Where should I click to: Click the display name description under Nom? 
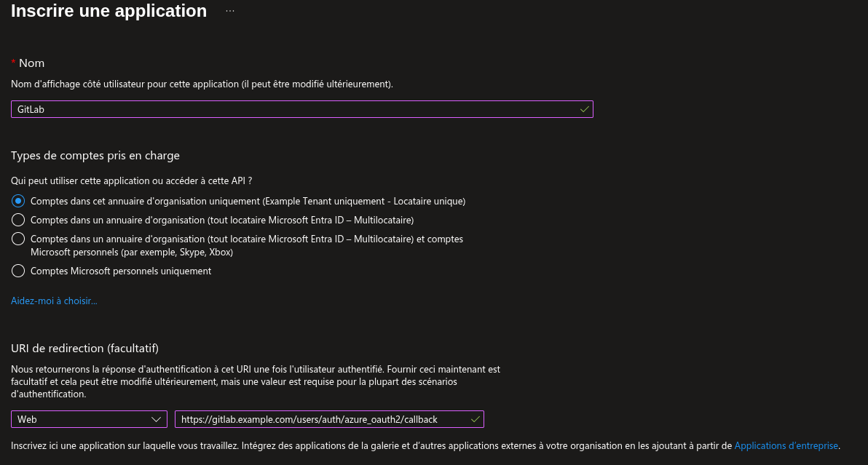pyautogui.click(x=202, y=84)
